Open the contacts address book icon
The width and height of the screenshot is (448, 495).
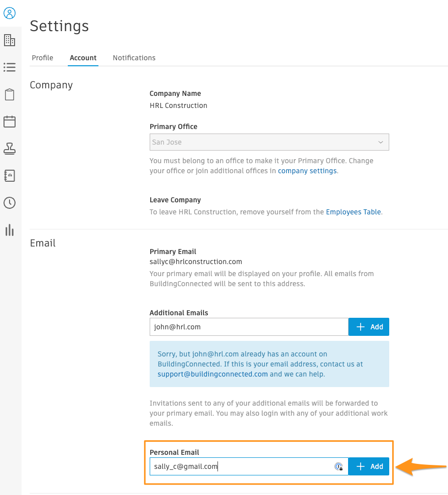(10, 176)
